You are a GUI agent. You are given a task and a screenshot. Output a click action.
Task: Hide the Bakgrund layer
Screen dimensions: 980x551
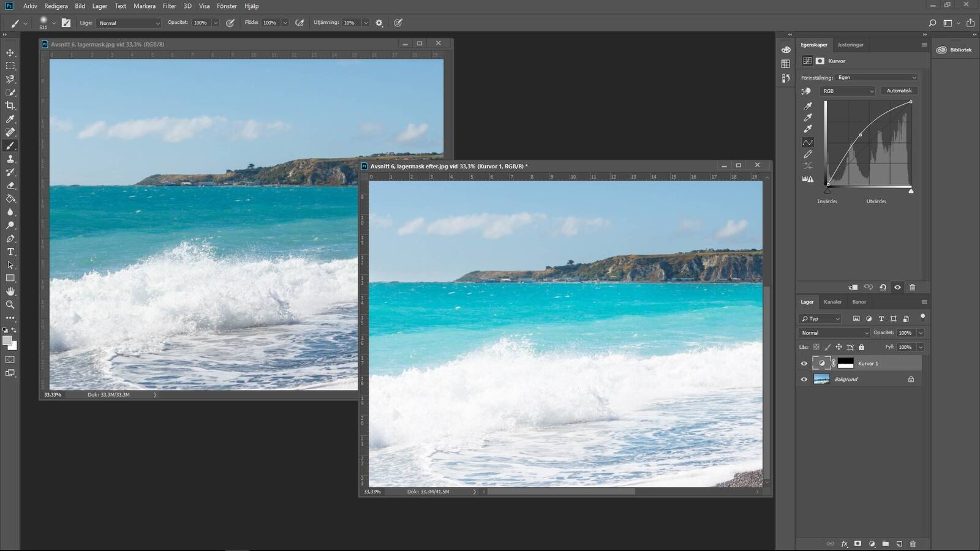(804, 380)
